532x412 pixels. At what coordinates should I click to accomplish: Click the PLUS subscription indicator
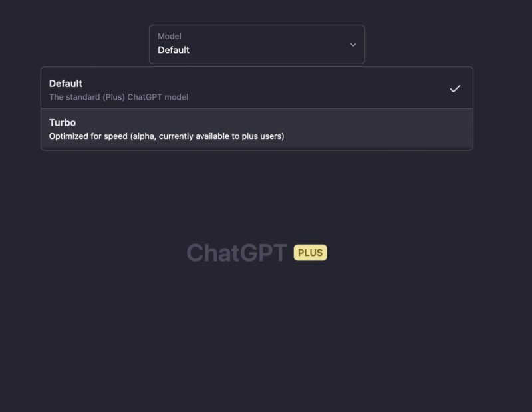pos(310,253)
